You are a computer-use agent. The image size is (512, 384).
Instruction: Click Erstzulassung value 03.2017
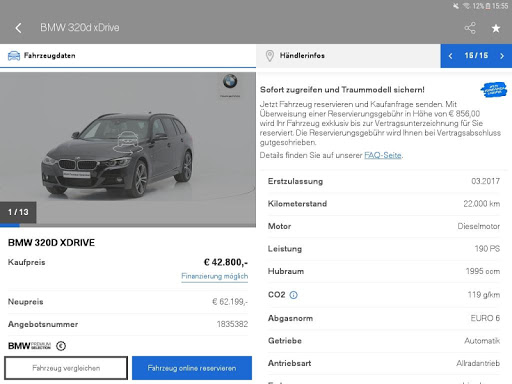tap(485, 181)
